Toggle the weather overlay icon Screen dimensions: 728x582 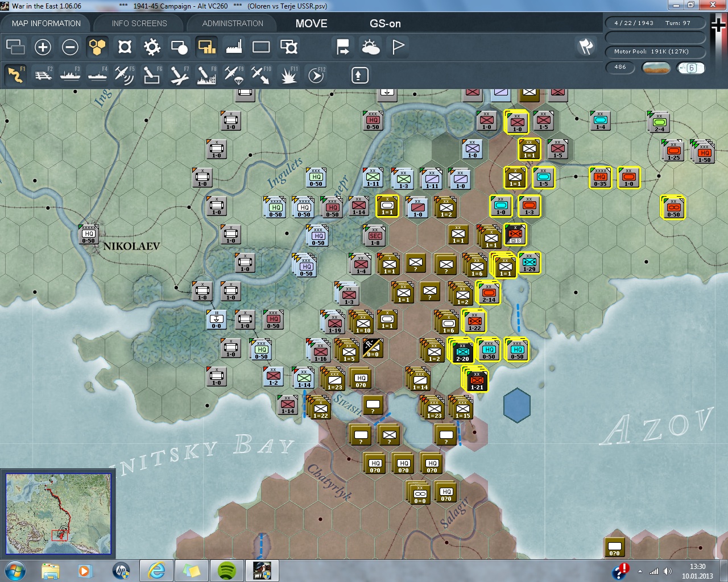(371, 47)
